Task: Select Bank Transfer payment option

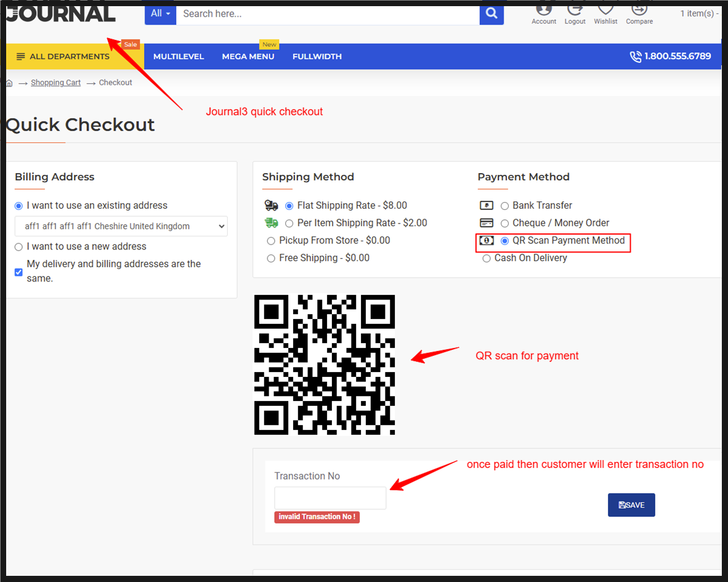Action: (504, 206)
